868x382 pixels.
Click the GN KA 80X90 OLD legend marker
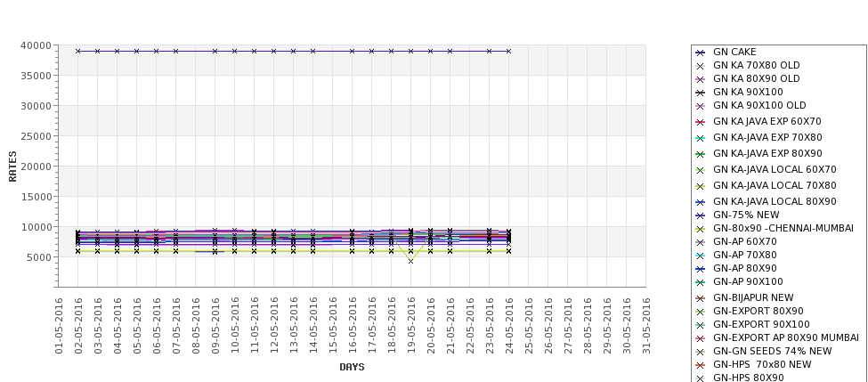coord(701,79)
